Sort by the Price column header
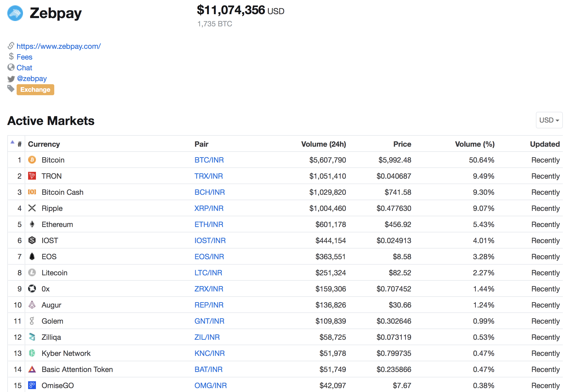 click(402, 144)
